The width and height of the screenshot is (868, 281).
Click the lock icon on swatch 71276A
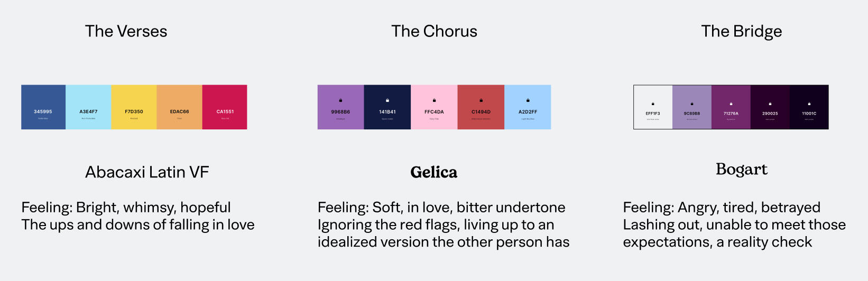[x=731, y=104]
